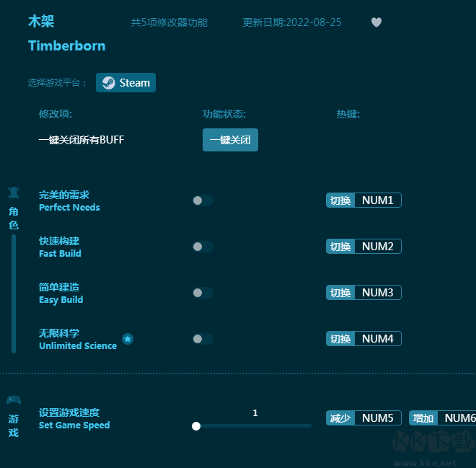Turn on Easy Build switch

203,293
